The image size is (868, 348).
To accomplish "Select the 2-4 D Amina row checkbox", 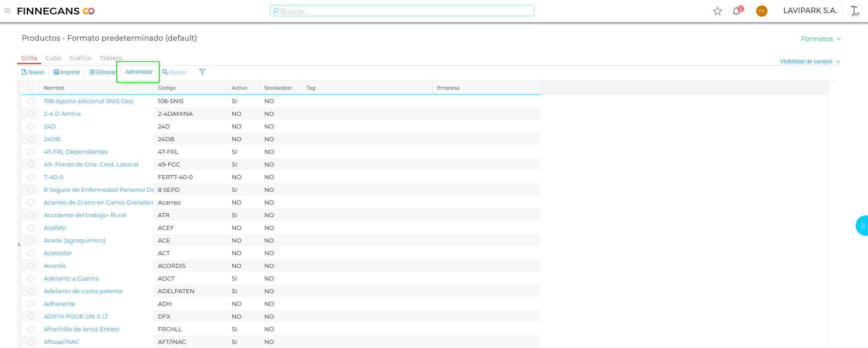I will point(31,114).
